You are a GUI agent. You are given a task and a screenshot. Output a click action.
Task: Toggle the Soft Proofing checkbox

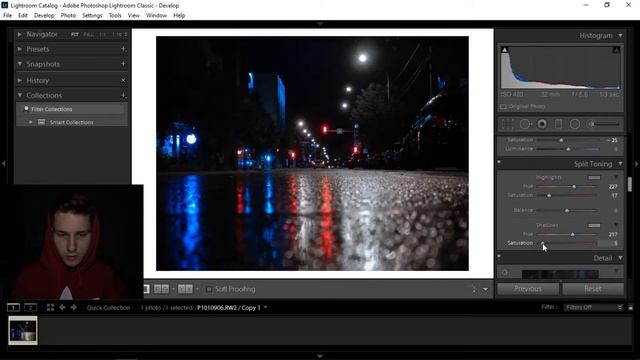209,289
